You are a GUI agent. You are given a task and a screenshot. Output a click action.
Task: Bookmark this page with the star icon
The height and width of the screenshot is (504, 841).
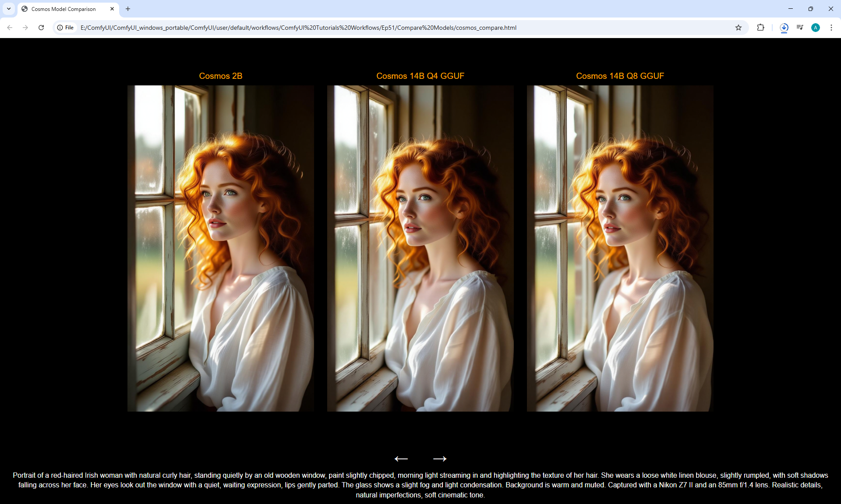pos(739,28)
